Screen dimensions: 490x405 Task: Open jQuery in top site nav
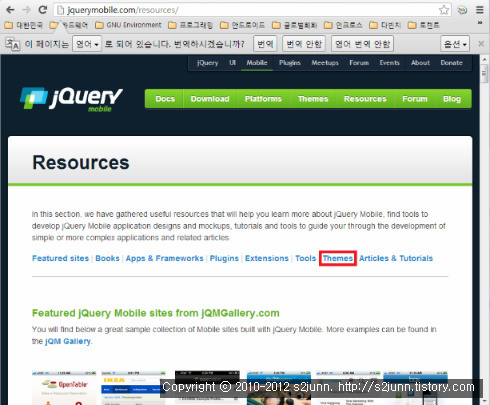(207, 63)
